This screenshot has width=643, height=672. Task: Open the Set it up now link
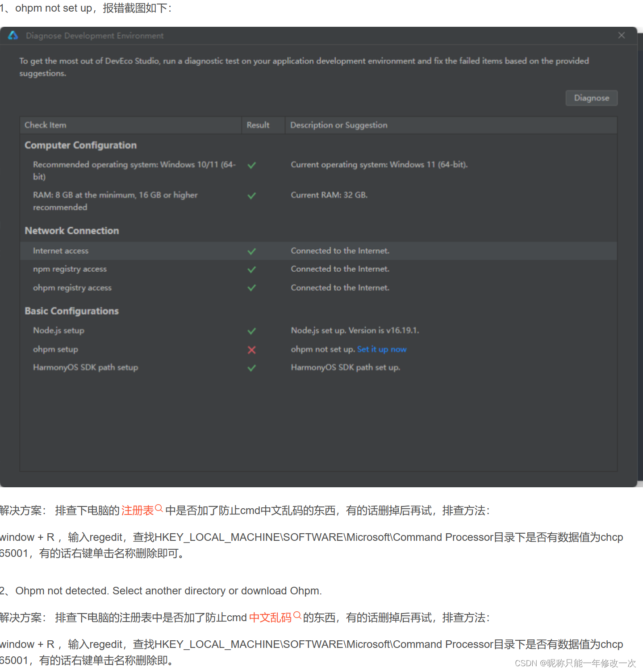point(382,349)
